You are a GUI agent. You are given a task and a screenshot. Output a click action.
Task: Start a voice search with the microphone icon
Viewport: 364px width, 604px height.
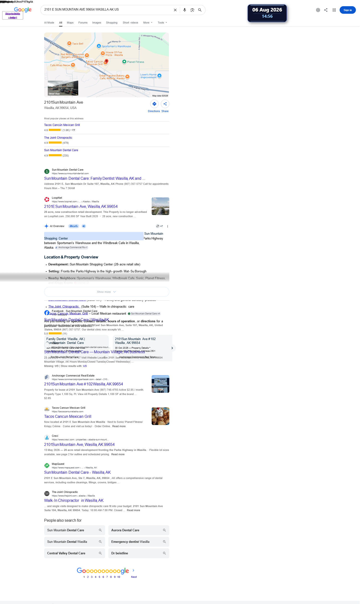[185, 10]
